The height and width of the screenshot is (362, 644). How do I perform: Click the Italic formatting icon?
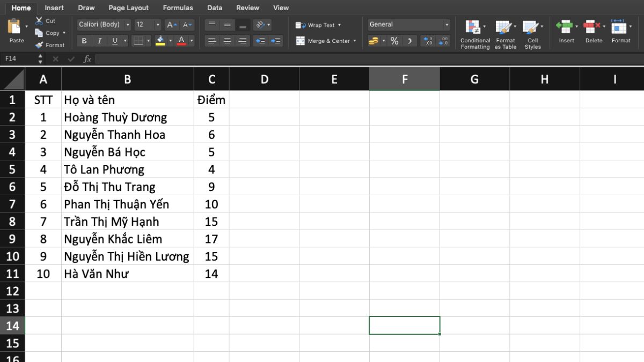[x=99, y=40]
